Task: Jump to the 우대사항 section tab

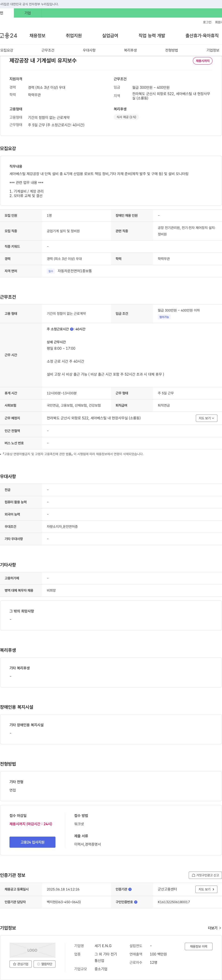Action: point(89,50)
